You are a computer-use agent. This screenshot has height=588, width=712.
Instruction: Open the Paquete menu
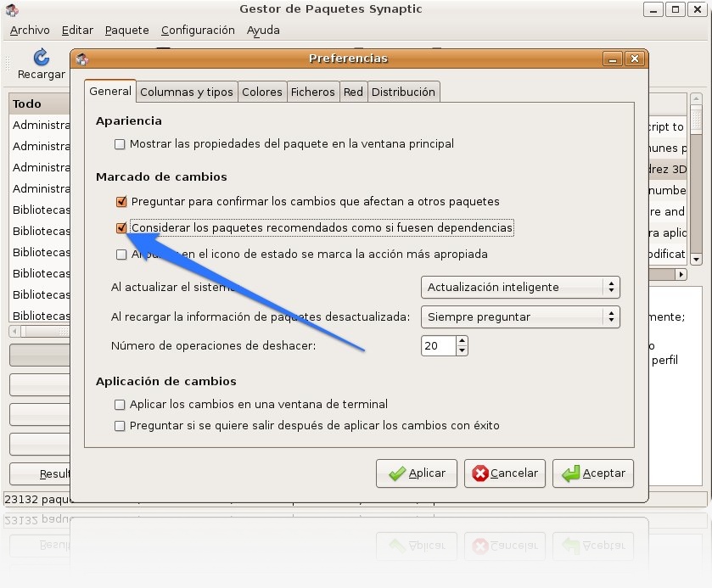click(x=127, y=31)
